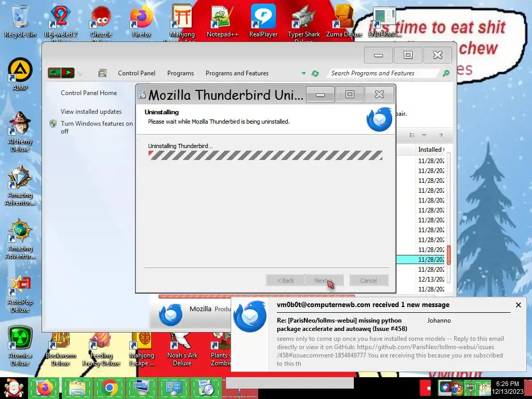Screen dimensions: 532x399
Task: Focus the Search Programs and Features field
Action: point(383,73)
